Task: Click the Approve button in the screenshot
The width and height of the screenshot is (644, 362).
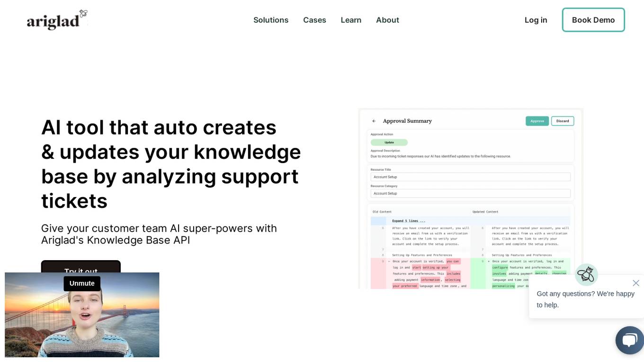Action: click(537, 121)
